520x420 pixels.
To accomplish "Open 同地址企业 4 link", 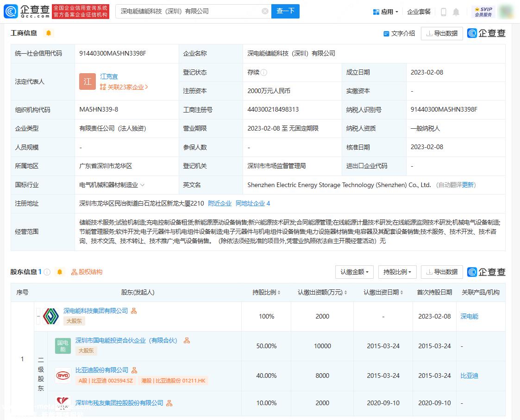I will click(x=253, y=203).
